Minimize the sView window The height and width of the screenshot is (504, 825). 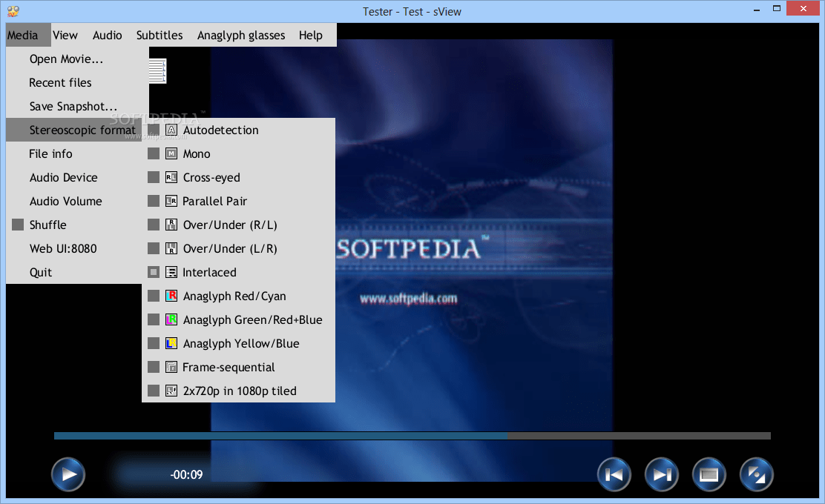[757, 10]
